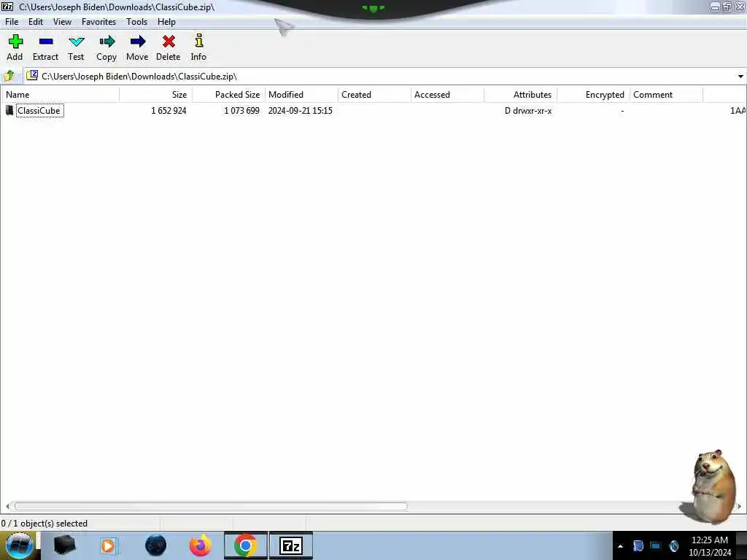Viewport: 747px width, 560px height.
Task: Click the status bar selection count
Action: (44, 524)
